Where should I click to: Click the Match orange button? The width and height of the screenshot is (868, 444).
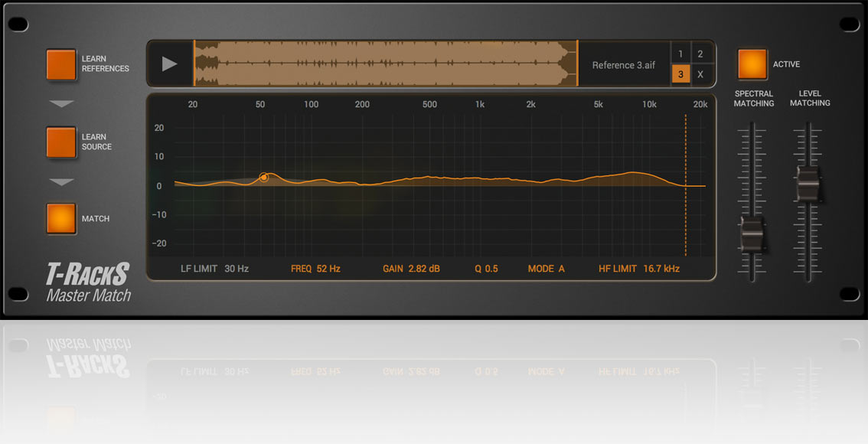pyautogui.click(x=61, y=218)
